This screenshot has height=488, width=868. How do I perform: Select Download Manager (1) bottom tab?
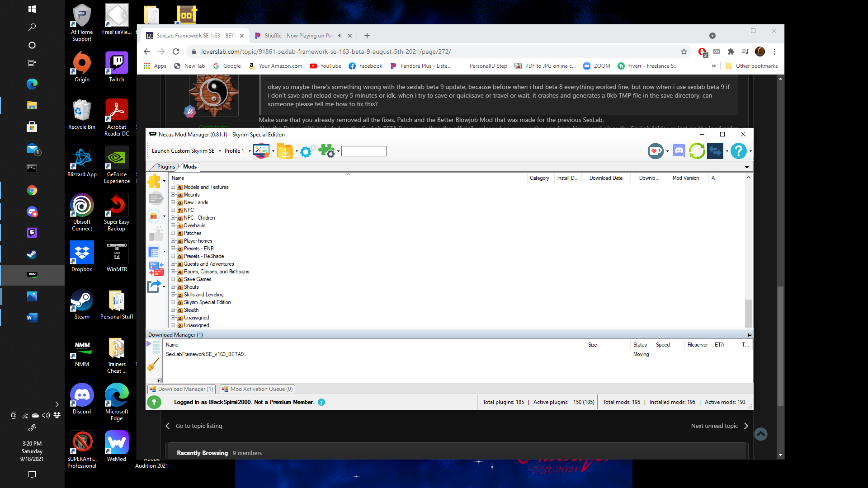point(181,389)
